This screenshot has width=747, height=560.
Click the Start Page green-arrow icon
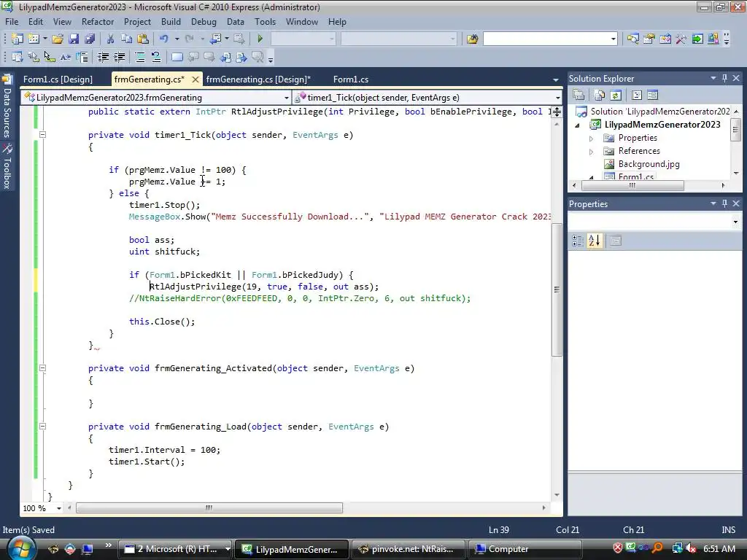click(x=697, y=39)
